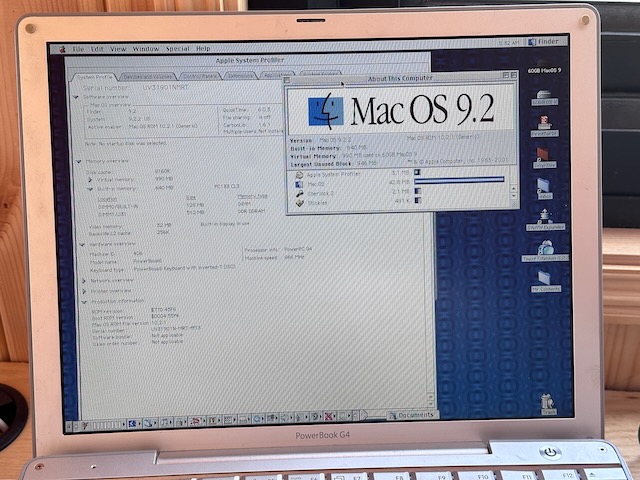Collapse the Production information section
Image resolution: width=640 pixels, height=480 pixels.
[x=84, y=302]
